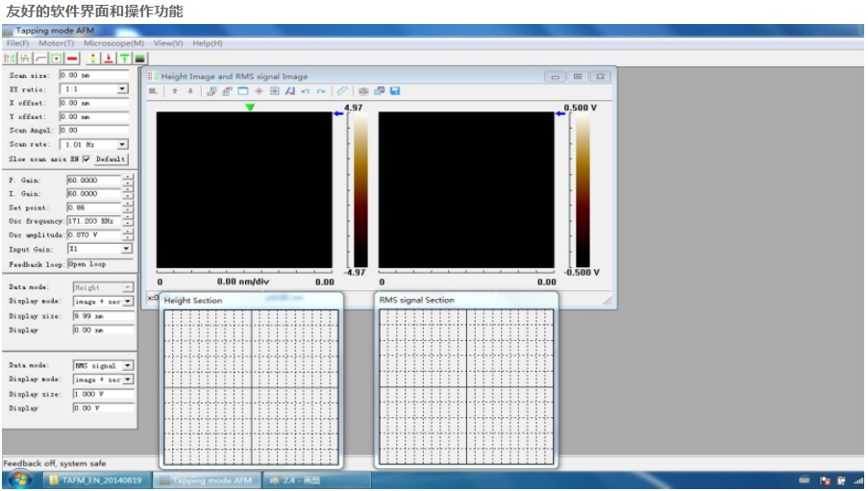Click the red-green dotted grid icon in main toolbar
The width and height of the screenshot is (868, 491).
click(x=10, y=58)
